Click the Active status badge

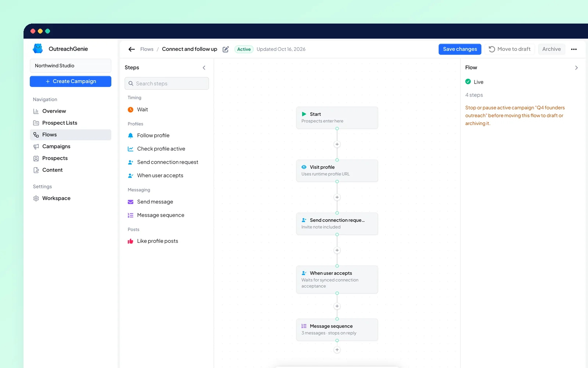click(x=244, y=49)
